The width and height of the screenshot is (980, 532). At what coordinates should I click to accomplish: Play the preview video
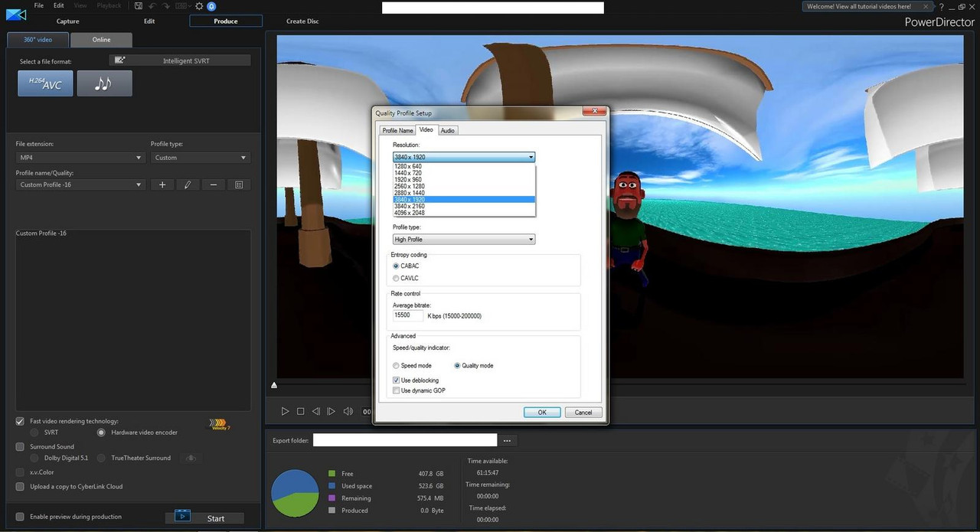click(x=285, y=411)
